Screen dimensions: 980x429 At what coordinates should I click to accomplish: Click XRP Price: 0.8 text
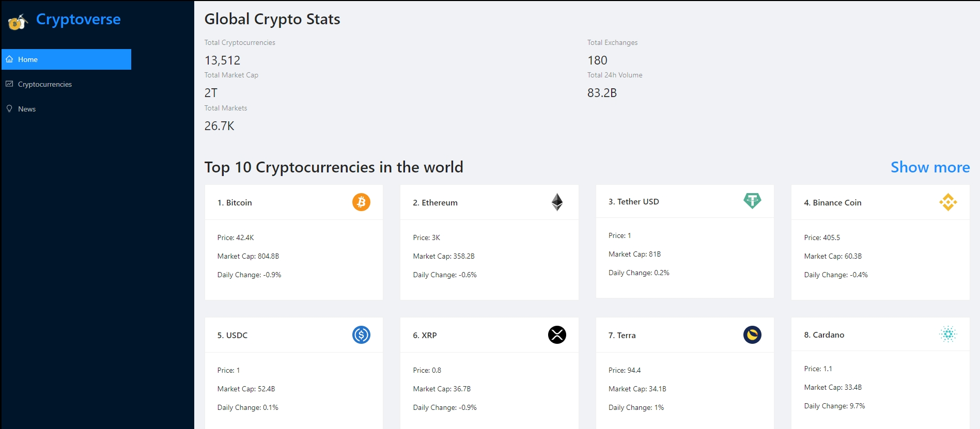click(x=427, y=371)
